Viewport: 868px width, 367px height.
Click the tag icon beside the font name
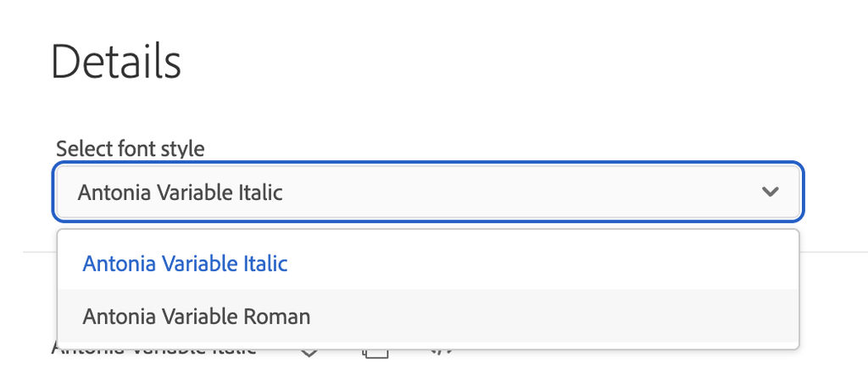click(x=309, y=352)
